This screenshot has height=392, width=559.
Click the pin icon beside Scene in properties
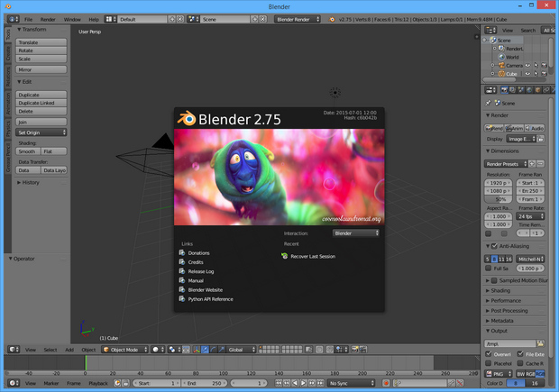pyautogui.click(x=488, y=103)
